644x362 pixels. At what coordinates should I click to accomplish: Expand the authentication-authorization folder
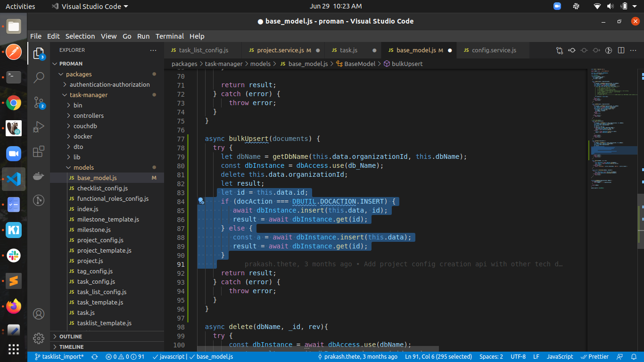pos(109,84)
